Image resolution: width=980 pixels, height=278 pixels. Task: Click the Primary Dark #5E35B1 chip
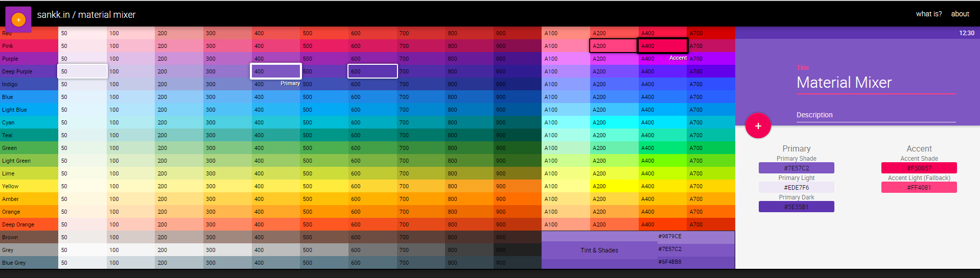click(x=796, y=207)
